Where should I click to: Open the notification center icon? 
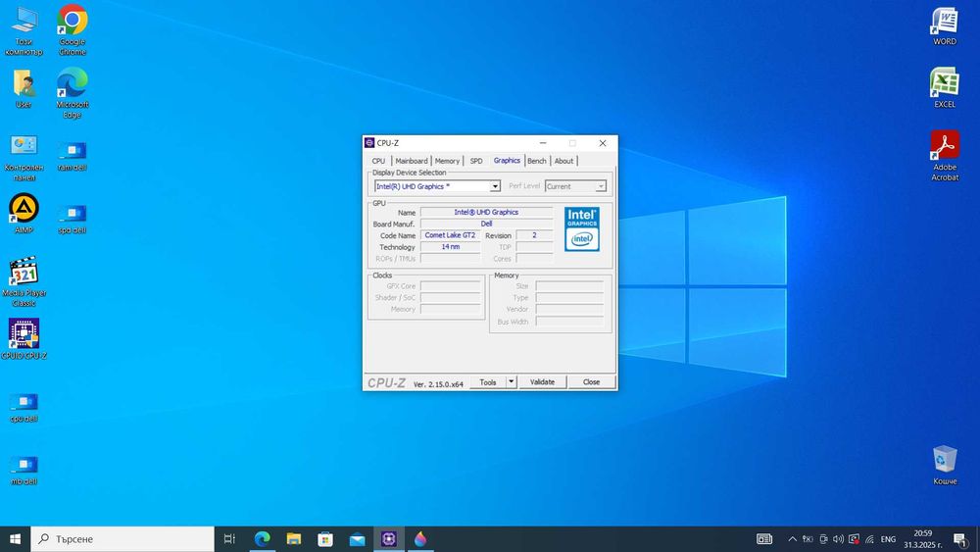pos(961,539)
